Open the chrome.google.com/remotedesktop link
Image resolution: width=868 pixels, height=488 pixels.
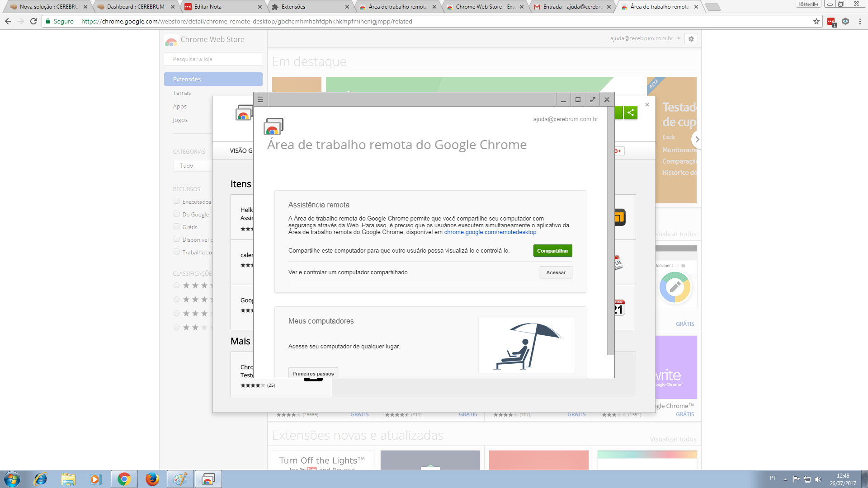(x=490, y=232)
